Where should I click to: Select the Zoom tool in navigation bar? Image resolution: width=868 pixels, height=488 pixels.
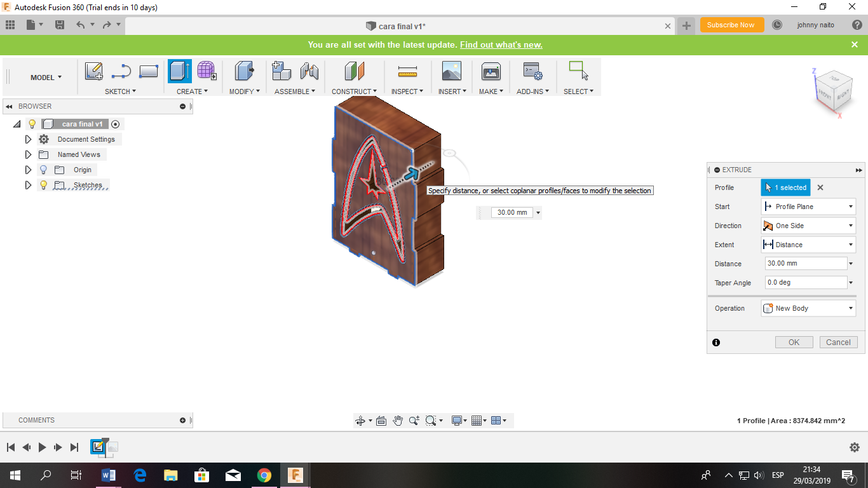tap(414, 421)
